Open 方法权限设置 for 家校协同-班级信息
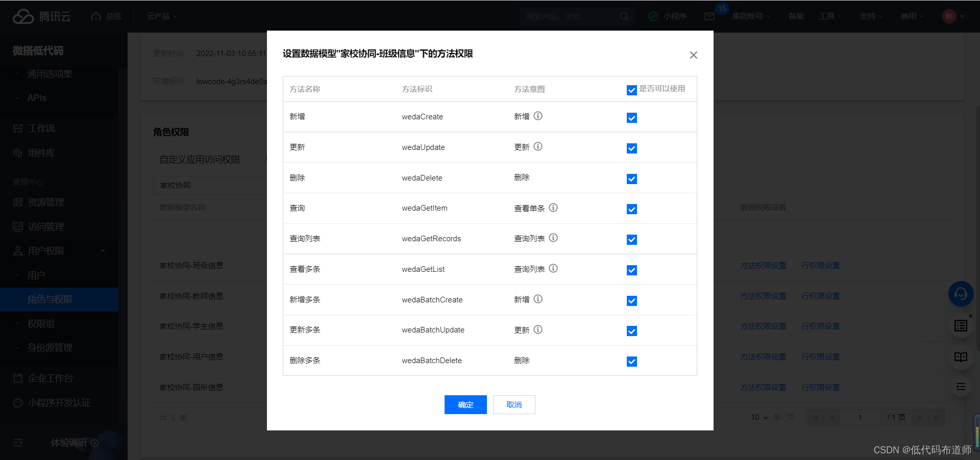This screenshot has width=980, height=460. click(x=763, y=266)
